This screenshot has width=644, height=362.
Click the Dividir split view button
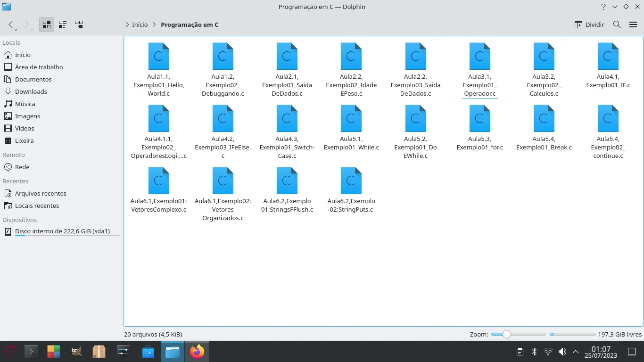[589, 25]
